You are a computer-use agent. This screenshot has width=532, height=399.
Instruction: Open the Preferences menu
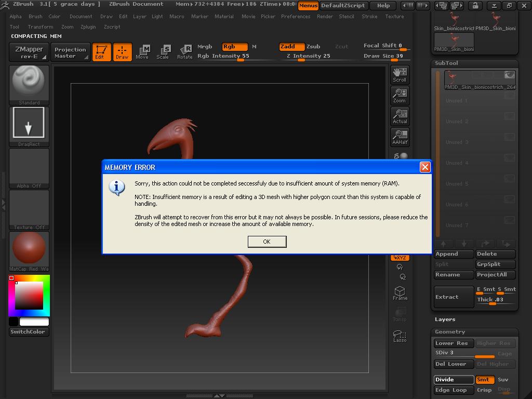296,16
